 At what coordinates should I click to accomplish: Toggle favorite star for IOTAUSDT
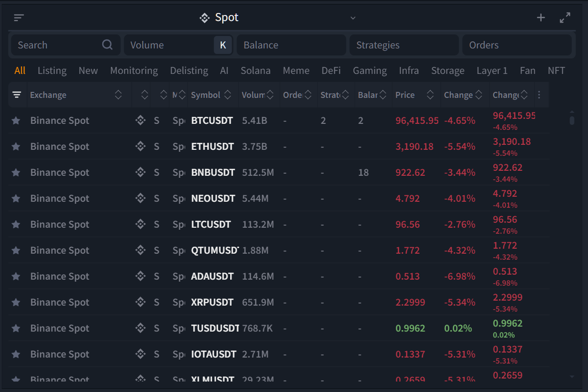click(x=16, y=354)
